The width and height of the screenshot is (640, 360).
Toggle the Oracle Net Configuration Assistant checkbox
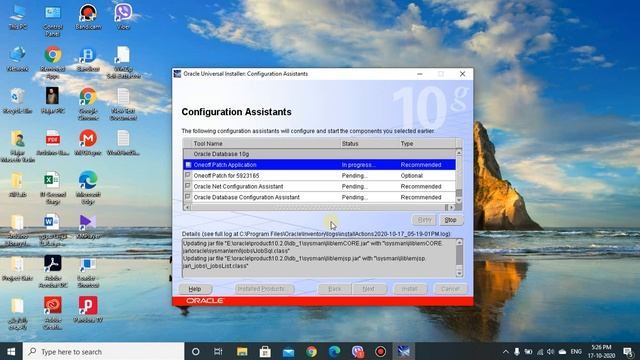click(188, 186)
